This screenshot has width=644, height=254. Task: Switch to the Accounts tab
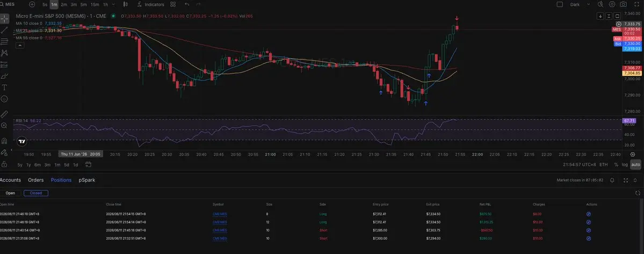click(x=10, y=180)
